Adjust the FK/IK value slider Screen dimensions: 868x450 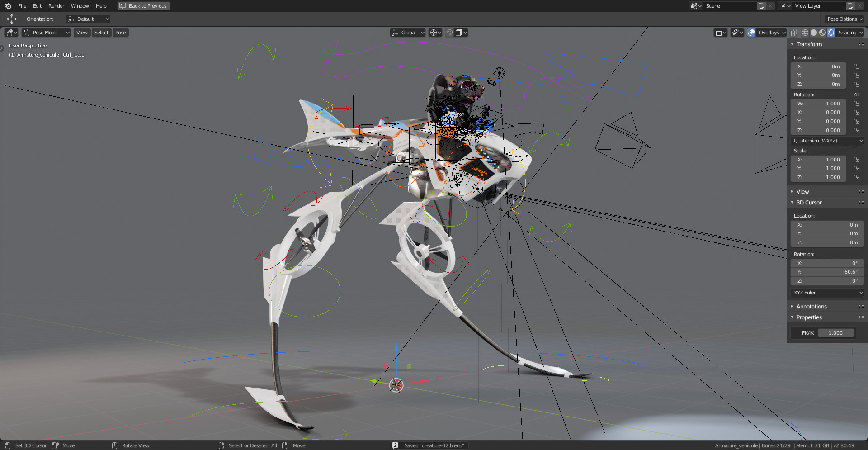click(x=835, y=333)
